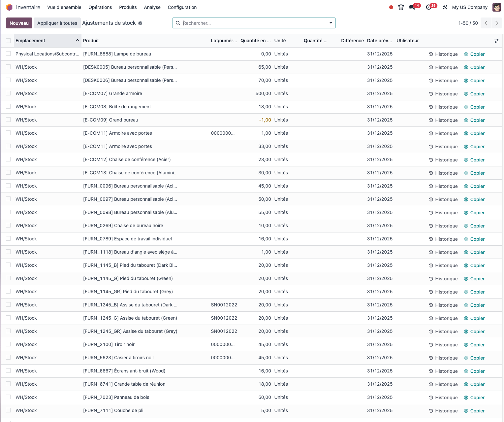Click Historique for Espace de travail individuel

(x=443, y=239)
